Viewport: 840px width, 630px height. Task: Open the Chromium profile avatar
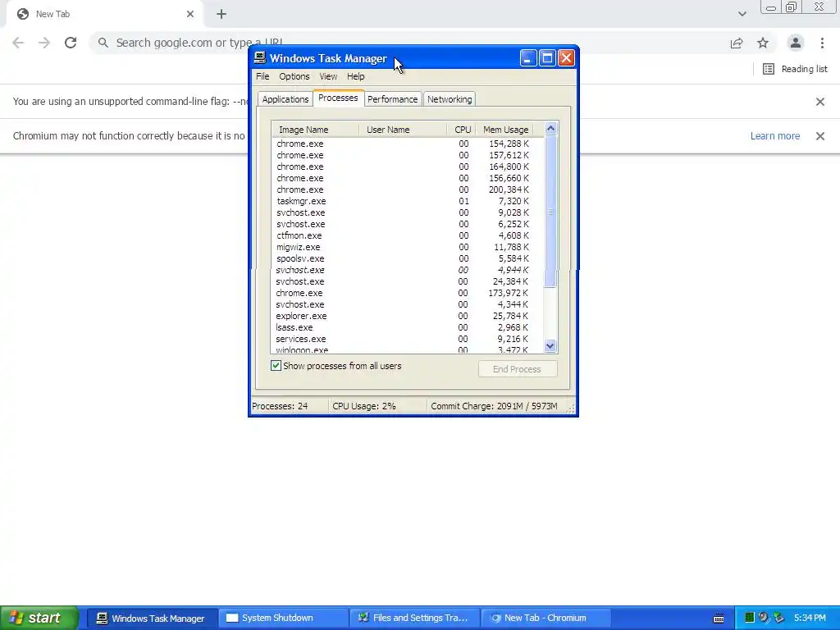796,43
